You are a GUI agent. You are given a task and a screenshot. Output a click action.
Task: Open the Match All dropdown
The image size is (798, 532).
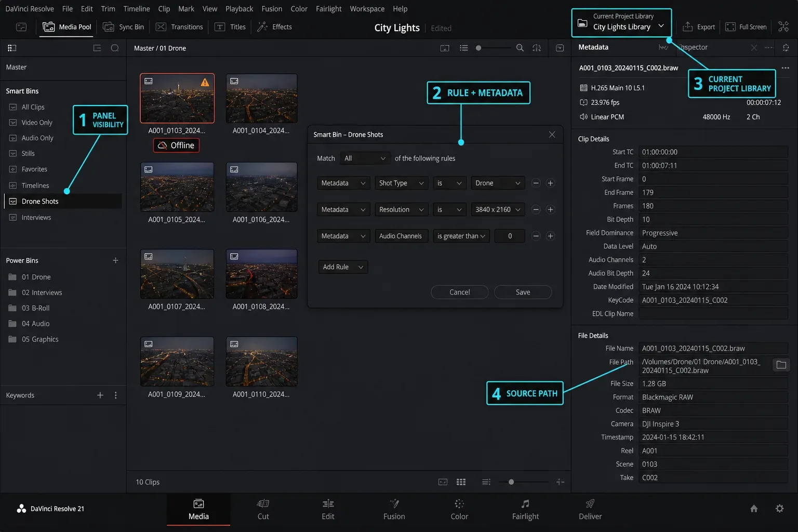(365, 158)
